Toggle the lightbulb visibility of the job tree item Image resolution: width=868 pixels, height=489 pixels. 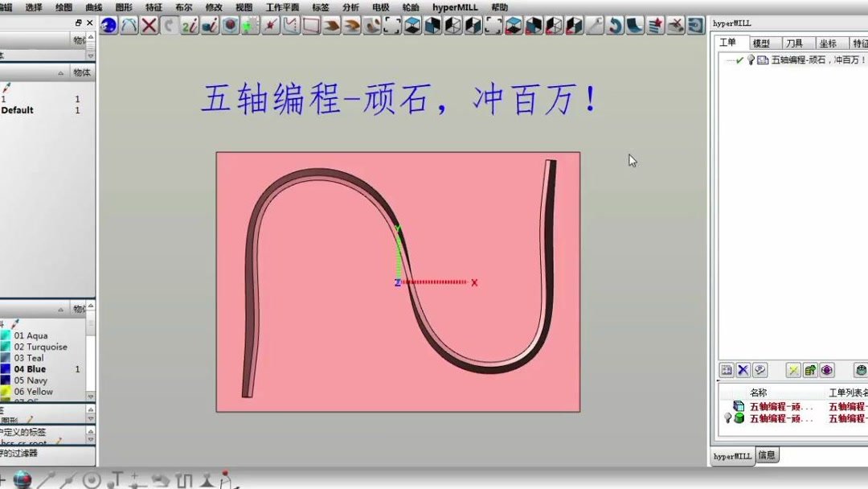(751, 60)
